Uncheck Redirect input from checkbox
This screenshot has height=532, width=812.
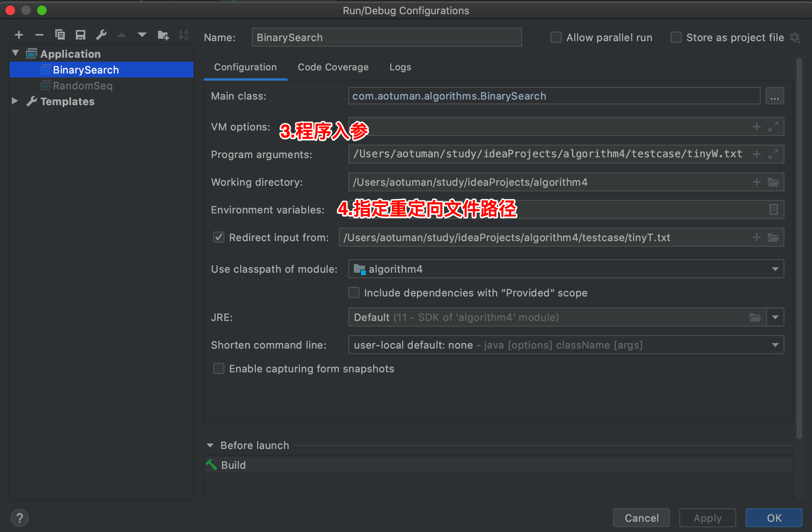click(219, 237)
